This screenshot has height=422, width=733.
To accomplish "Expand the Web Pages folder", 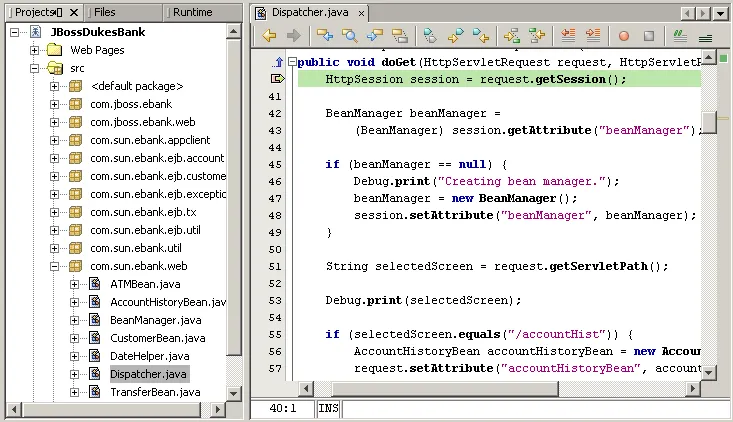I will click(x=34, y=50).
